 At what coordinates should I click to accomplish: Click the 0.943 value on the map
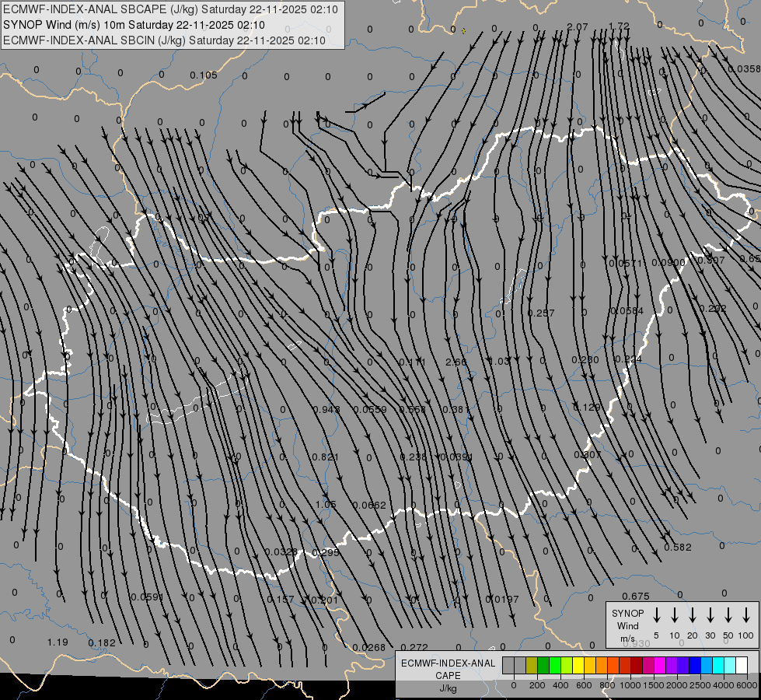326,410
